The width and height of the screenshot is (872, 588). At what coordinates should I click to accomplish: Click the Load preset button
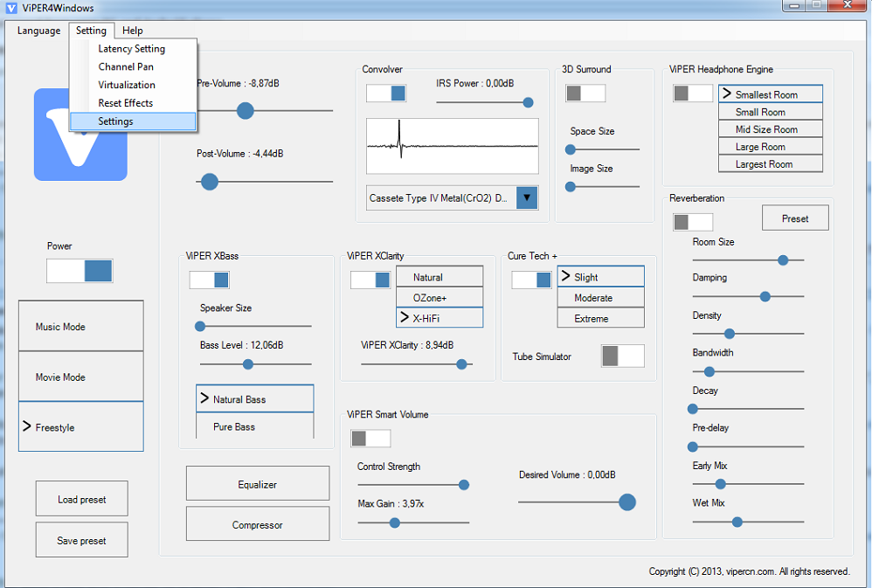82,499
